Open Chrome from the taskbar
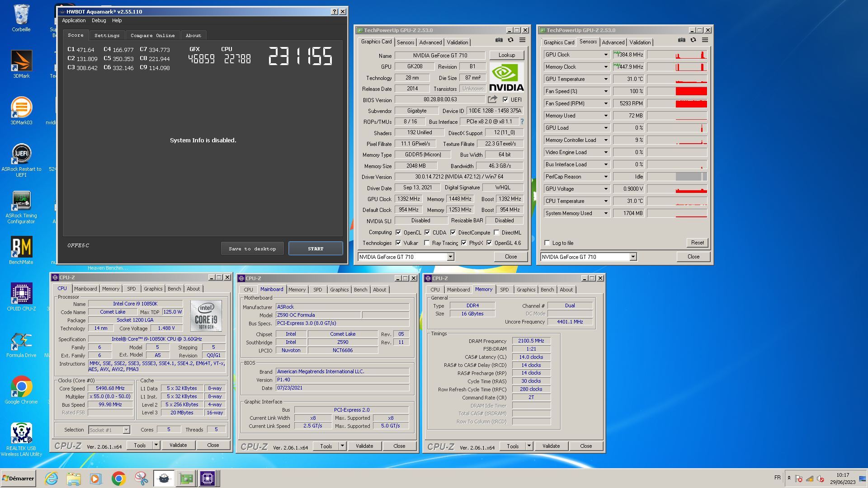Image resolution: width=868 pixels, height=488 pixels. 118,479
